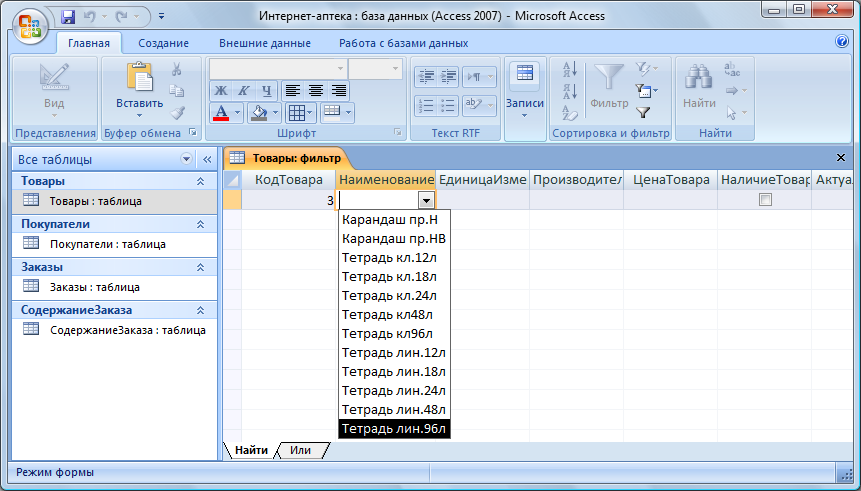Align text left
This screenshot has height=491, width=861.
click(293, 91)
